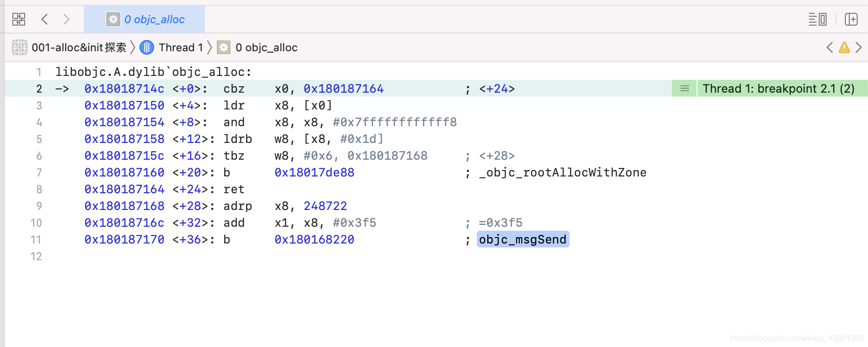Click the branch target 0x18017de88
The height and width of the screenshot is (347, 868).
[314, 173]
